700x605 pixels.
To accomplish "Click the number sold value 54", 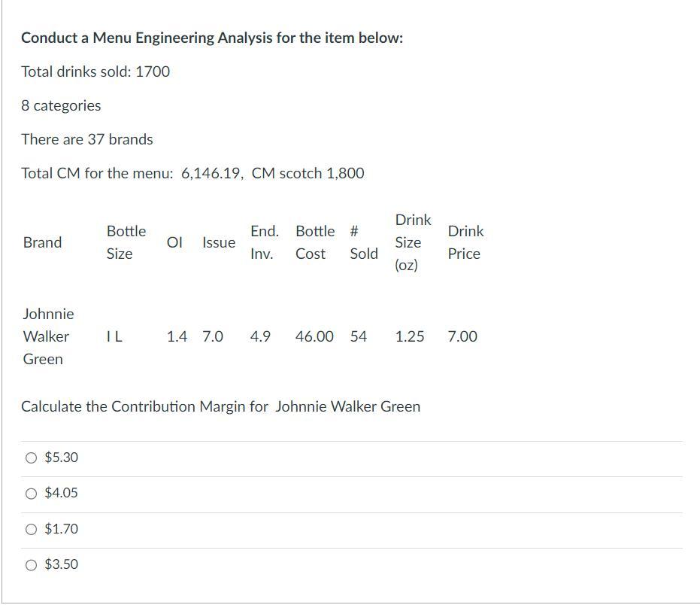I will 359,336.
